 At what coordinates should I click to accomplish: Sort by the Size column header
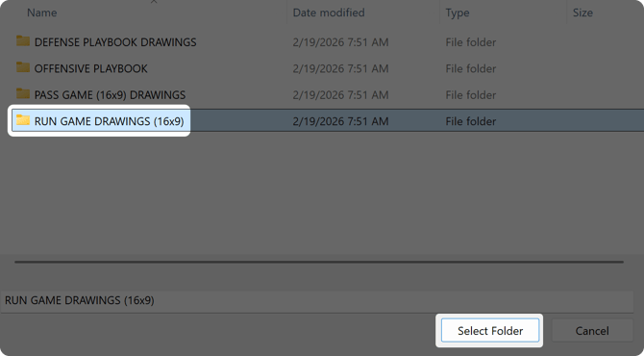coord(582,13)
